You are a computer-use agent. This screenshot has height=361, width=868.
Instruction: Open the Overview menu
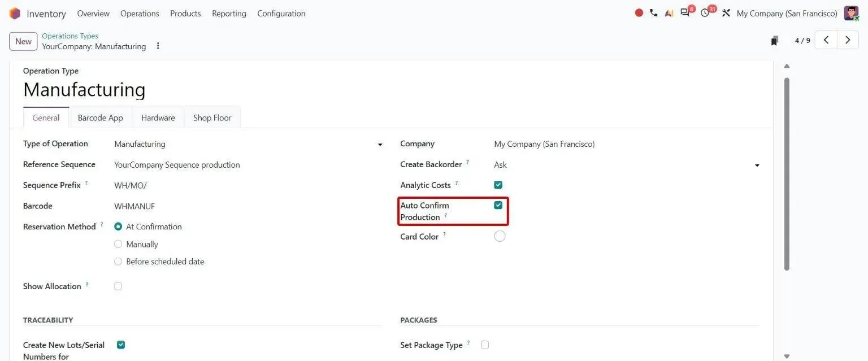93,14
